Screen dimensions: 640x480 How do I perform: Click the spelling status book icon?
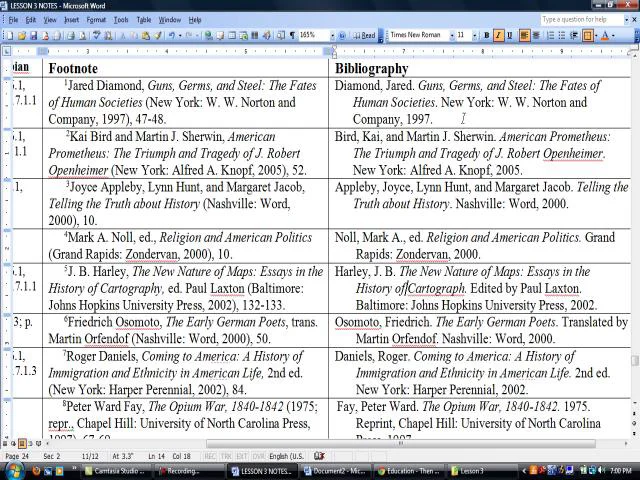pos(319,456)
